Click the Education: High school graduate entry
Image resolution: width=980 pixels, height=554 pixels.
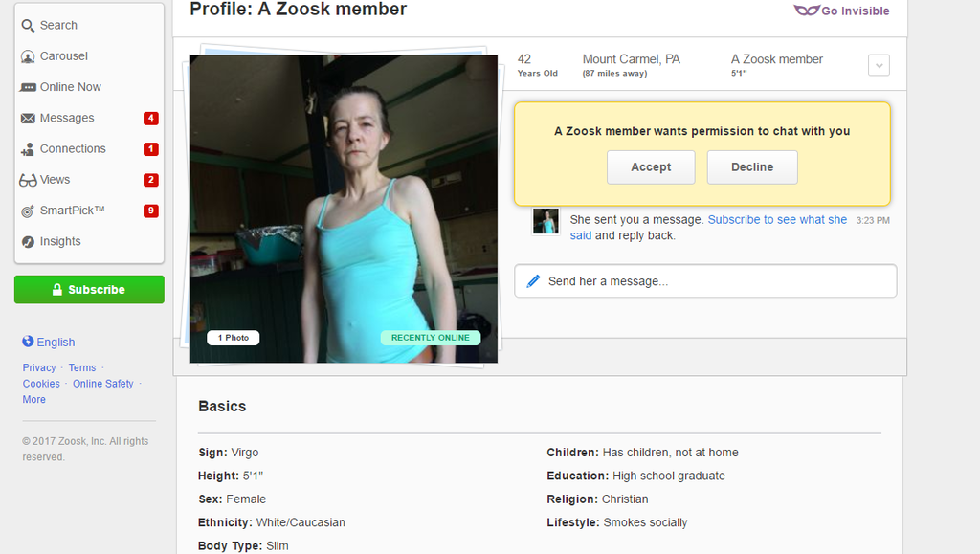pos(635,476)
